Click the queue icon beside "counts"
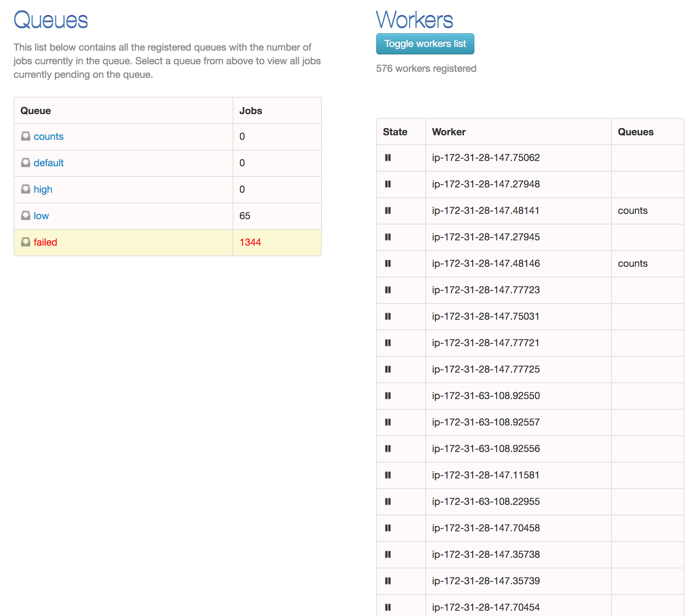Image resolution: width=698 pixels, height=616 pixels. [25, 136]
